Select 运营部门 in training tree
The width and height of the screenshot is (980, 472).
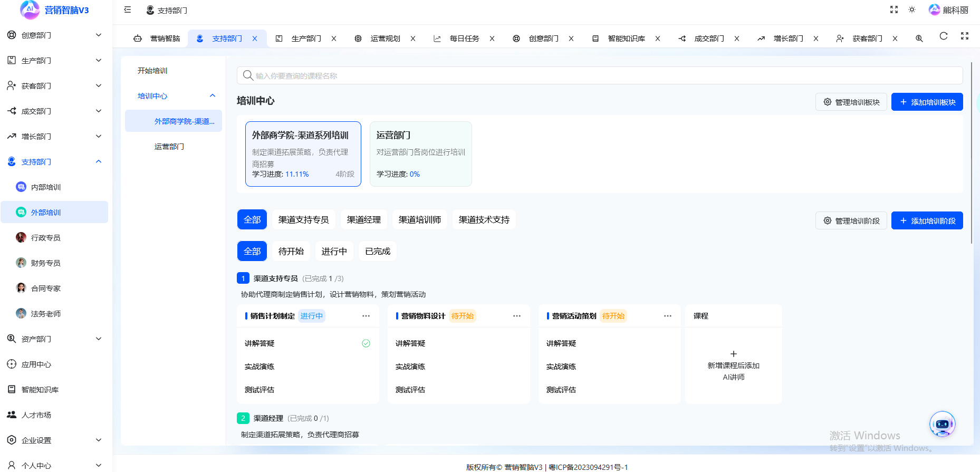point(174,147)
